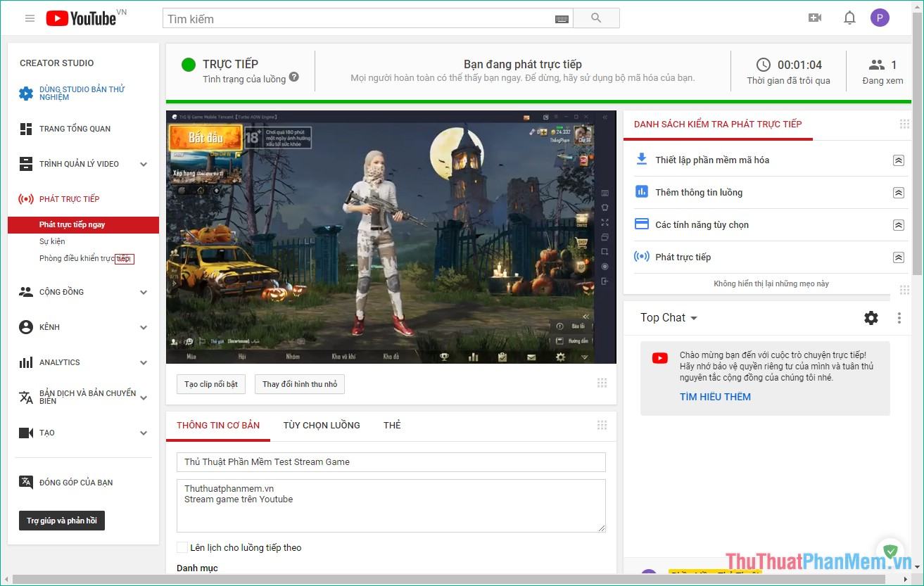924x586 pixels.
Task: Collapse the Phát trực tiếp checklist row
Action: click(898, 257)
